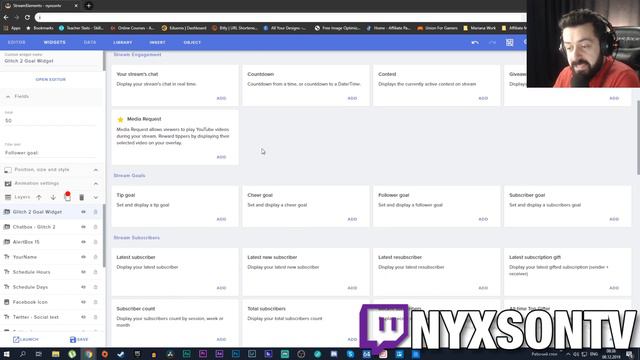Hide the Schedule Days layer
The image size is (640, 360).
pos(83,287)
